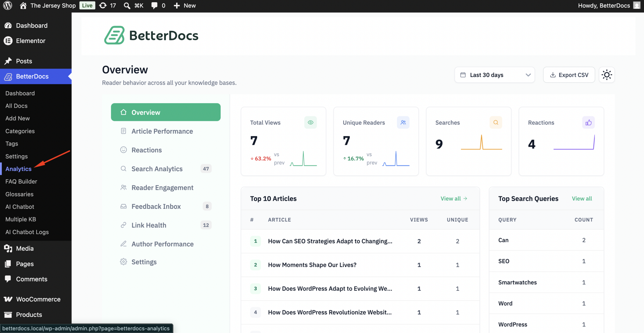Click the BetterDocs sidebar menu icon
This screenshot has height=333, width=644.
pyautogui.click(x=8, y=76)
